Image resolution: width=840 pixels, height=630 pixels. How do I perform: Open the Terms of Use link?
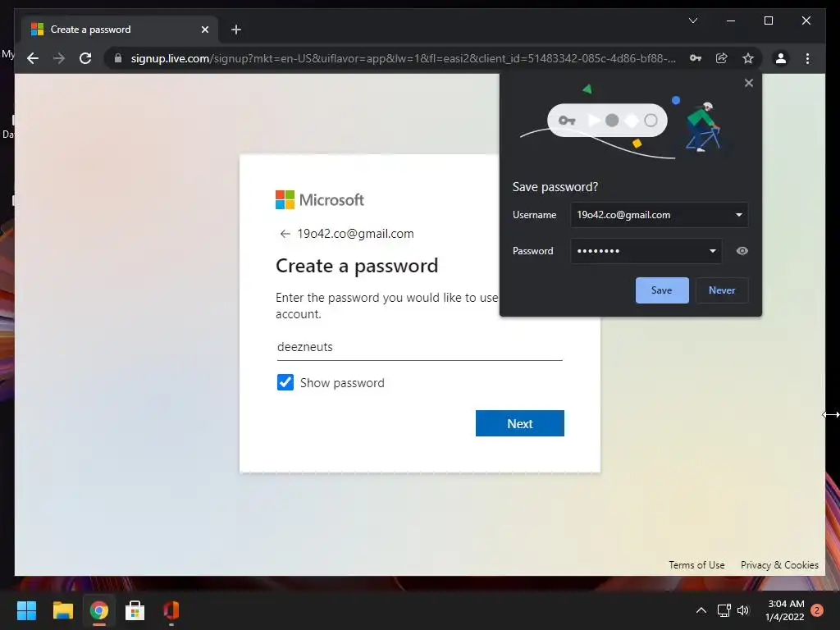pyautogui.click(x=696, y=564)
